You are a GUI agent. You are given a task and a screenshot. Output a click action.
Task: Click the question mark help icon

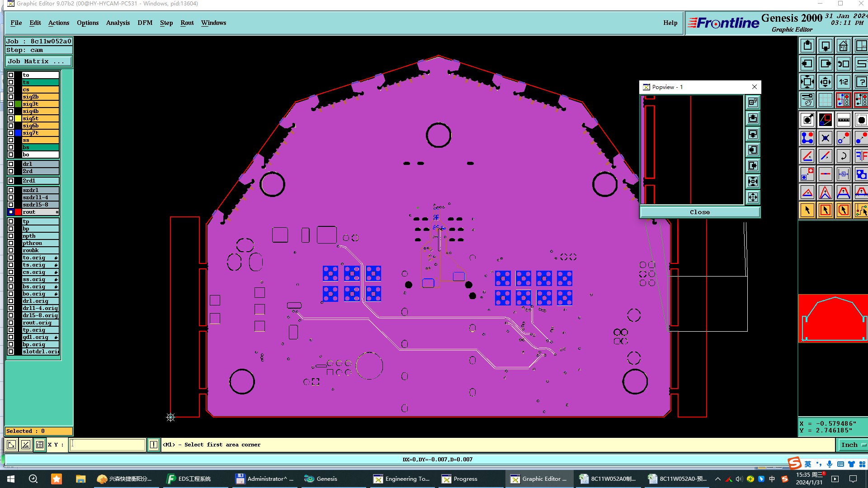pyautogui.click(x=861, y=82)
